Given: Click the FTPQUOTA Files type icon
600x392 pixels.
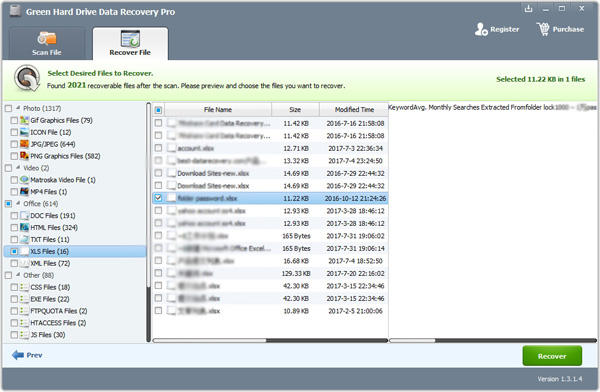Looking at the screenshot, I should tap(24, 311).
